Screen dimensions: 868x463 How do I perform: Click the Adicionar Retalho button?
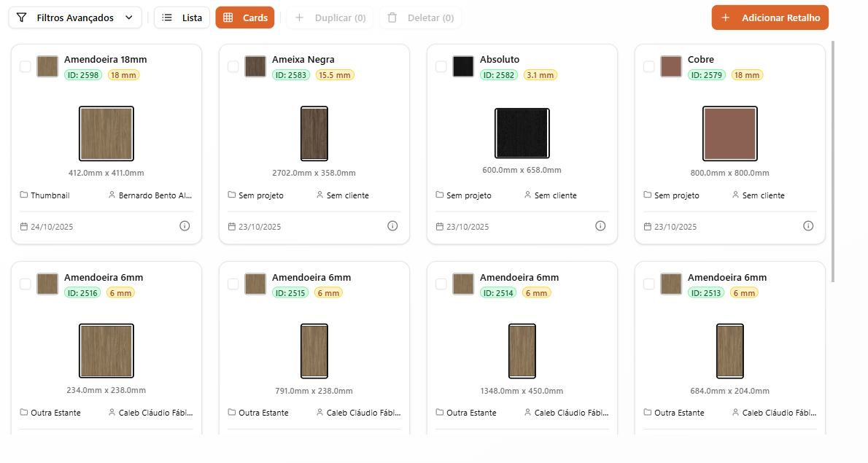click(770, 17)
